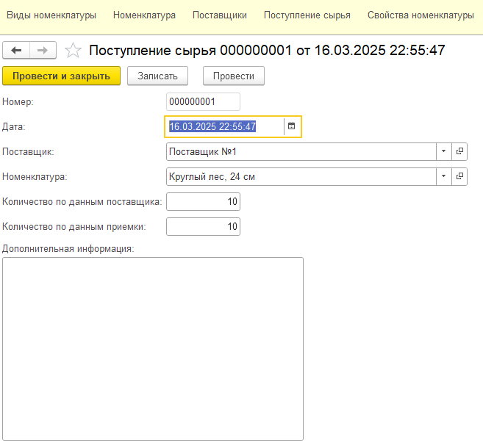Focus the Количество по данным поставщика field

click(x=203, y=201)
